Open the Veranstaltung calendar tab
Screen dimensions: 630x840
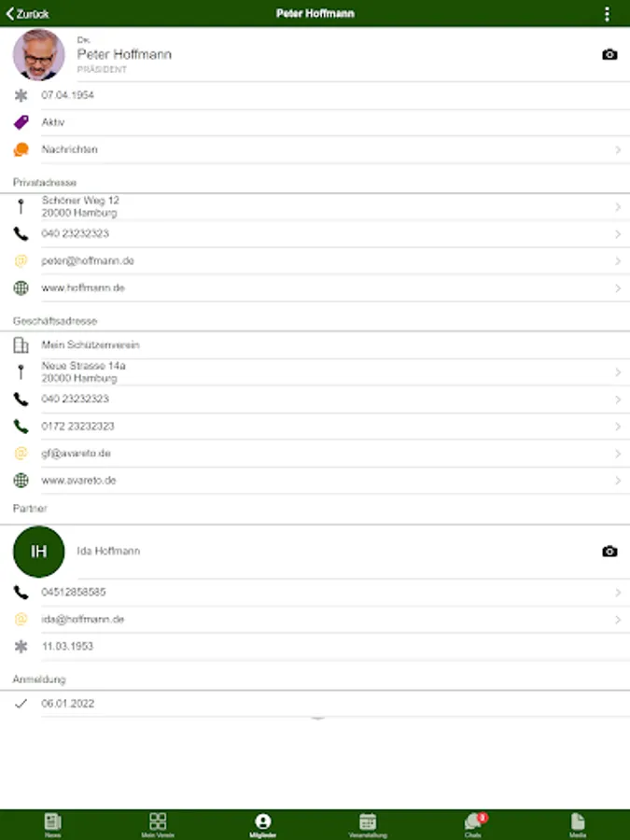[x=368, y=824]
